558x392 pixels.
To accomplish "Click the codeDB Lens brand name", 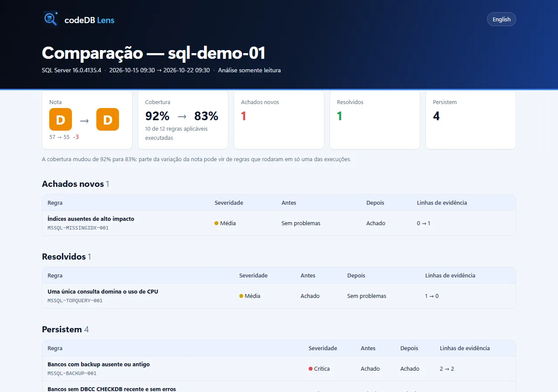I will (x=89, y=20).
